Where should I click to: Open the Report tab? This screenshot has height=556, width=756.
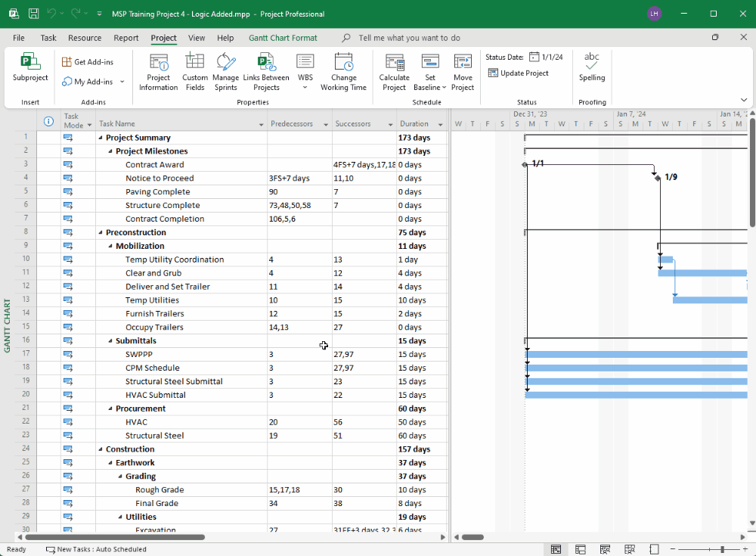pos(125,38)
